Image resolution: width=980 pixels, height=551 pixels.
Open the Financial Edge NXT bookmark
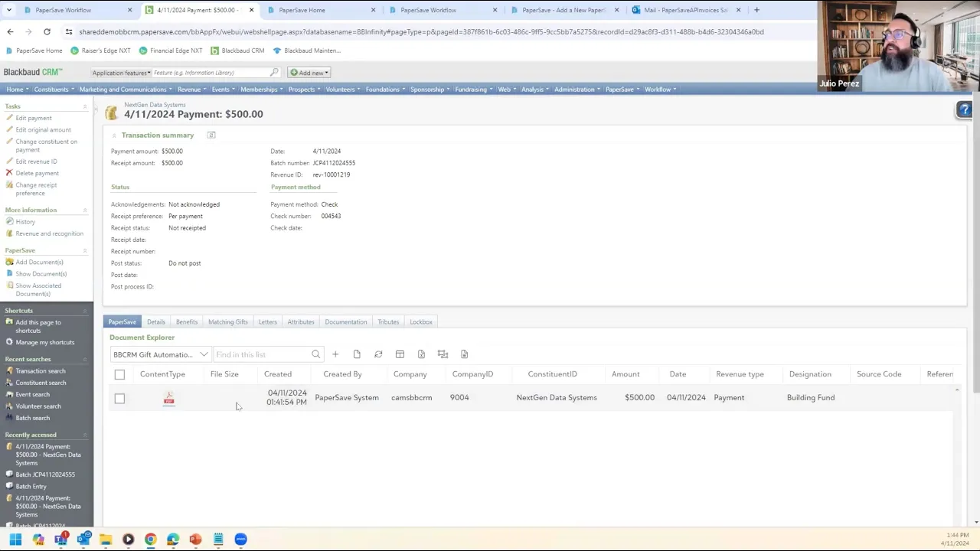tap(171, 51)
